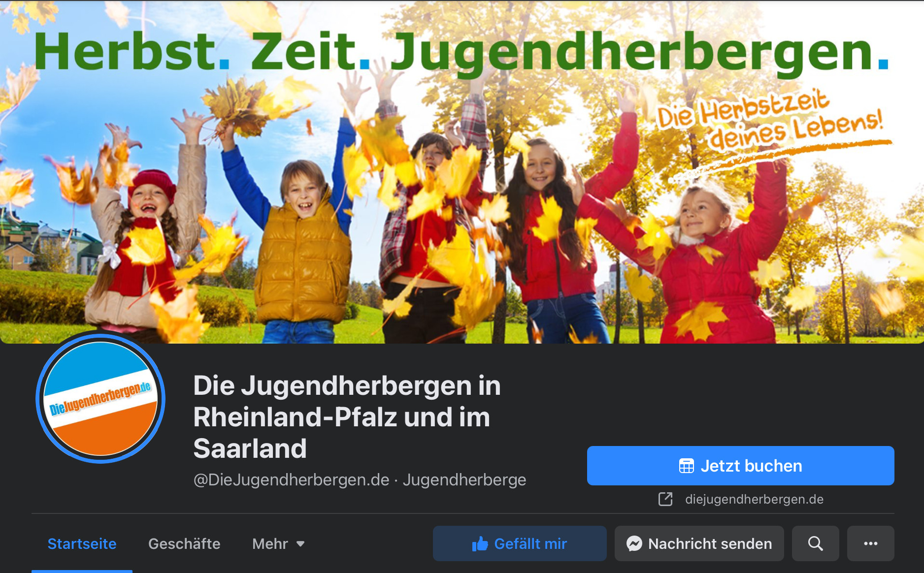Image resolution: width=924 pixels, height=573 pixels.
Task: Click the @DieJugendherbergen.de page handle
Action: point(291,479)
